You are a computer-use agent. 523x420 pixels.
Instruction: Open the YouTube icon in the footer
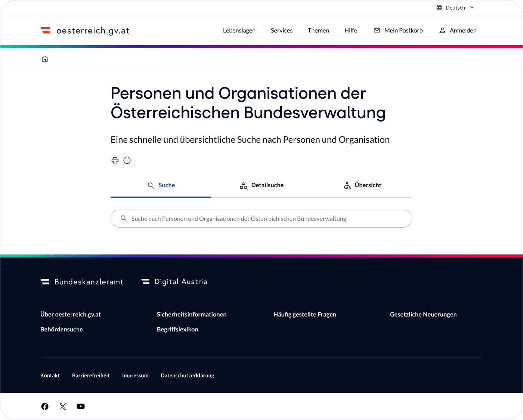point(81,406)
